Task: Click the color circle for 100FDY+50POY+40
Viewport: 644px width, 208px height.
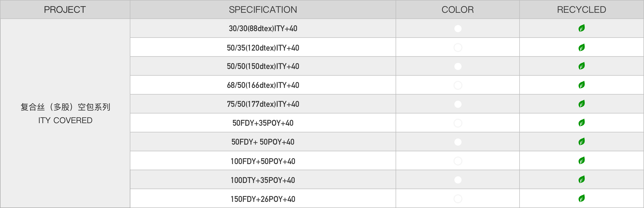Action: (x=458, y=161)
